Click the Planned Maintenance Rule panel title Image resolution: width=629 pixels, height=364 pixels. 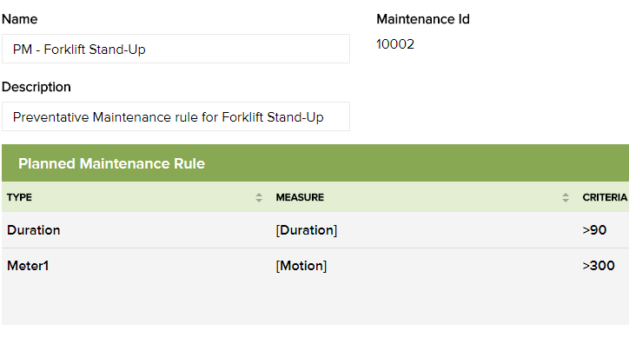tap(111, 163)
